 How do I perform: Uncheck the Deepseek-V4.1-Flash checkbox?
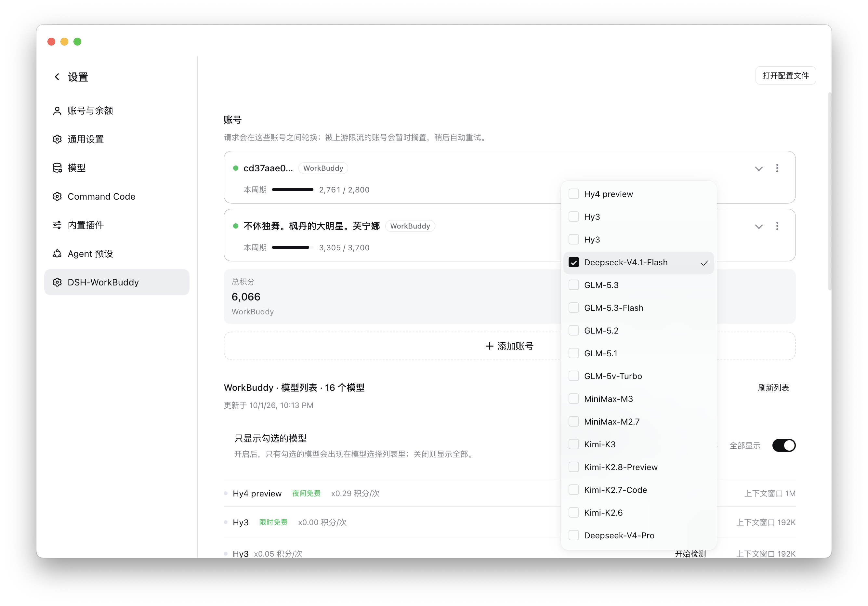click(x=573, y=262)
